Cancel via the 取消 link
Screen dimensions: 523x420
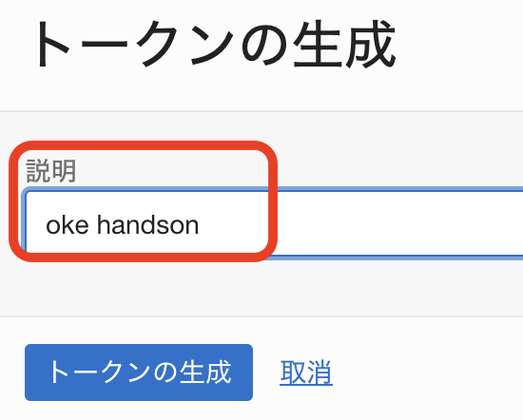306,372
